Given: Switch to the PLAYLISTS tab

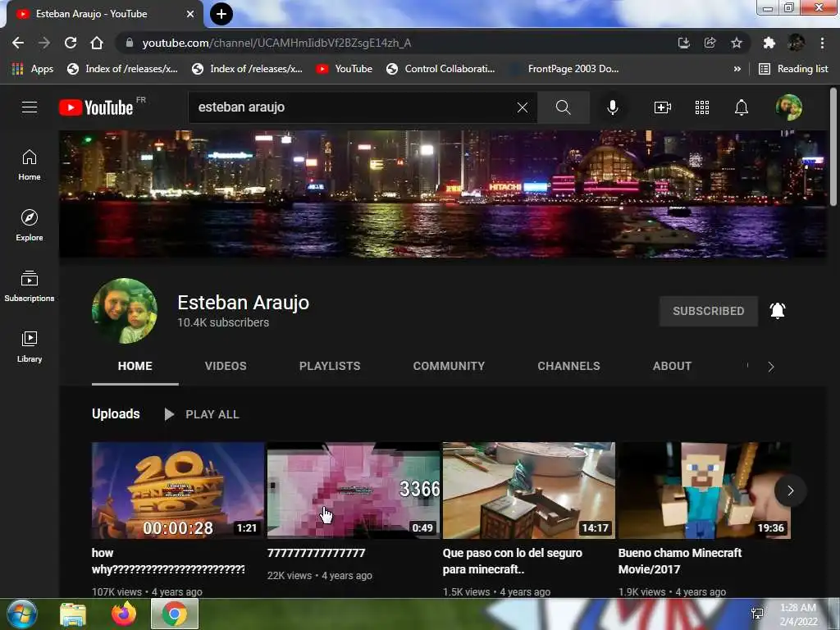Looking at the screenshot, I should click(330, 366).
